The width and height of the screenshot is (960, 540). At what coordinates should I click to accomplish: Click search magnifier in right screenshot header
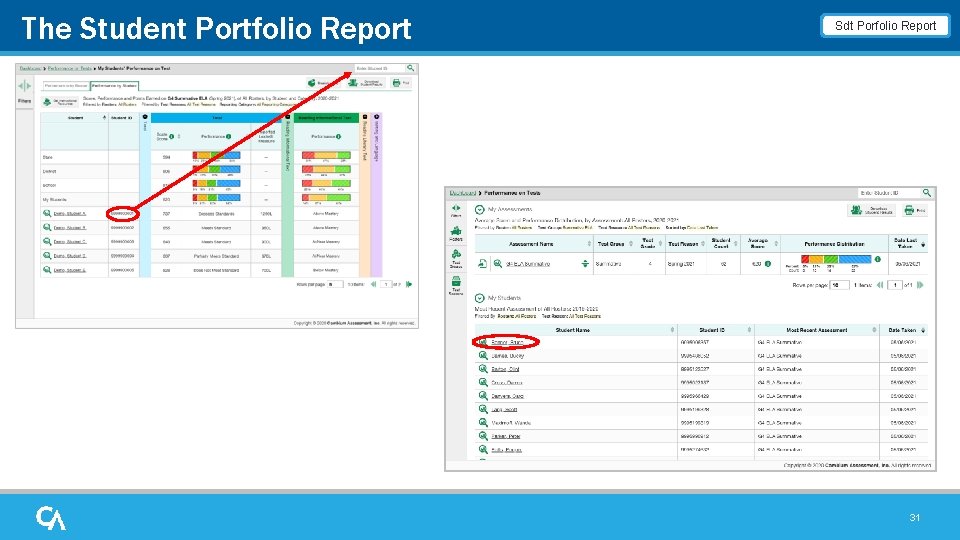[x=927, y=193]
